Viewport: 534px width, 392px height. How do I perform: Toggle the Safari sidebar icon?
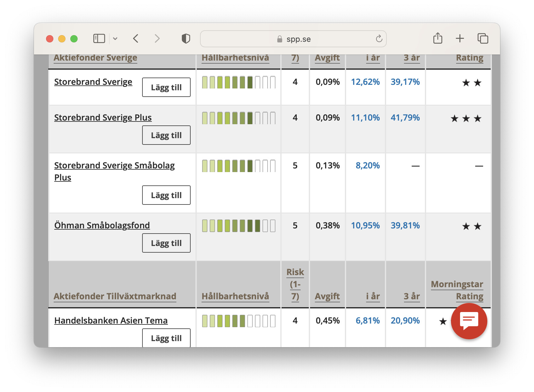click(x=99, y=39)
